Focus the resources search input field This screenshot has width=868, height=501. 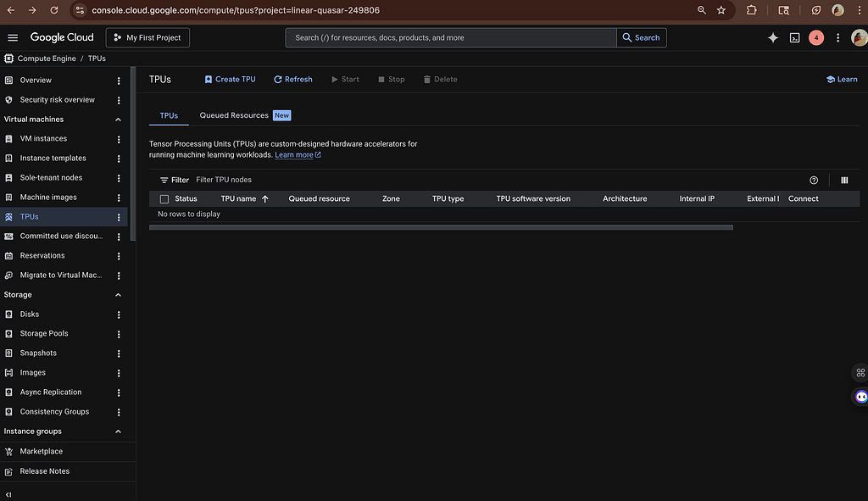(x=451, y=37)
